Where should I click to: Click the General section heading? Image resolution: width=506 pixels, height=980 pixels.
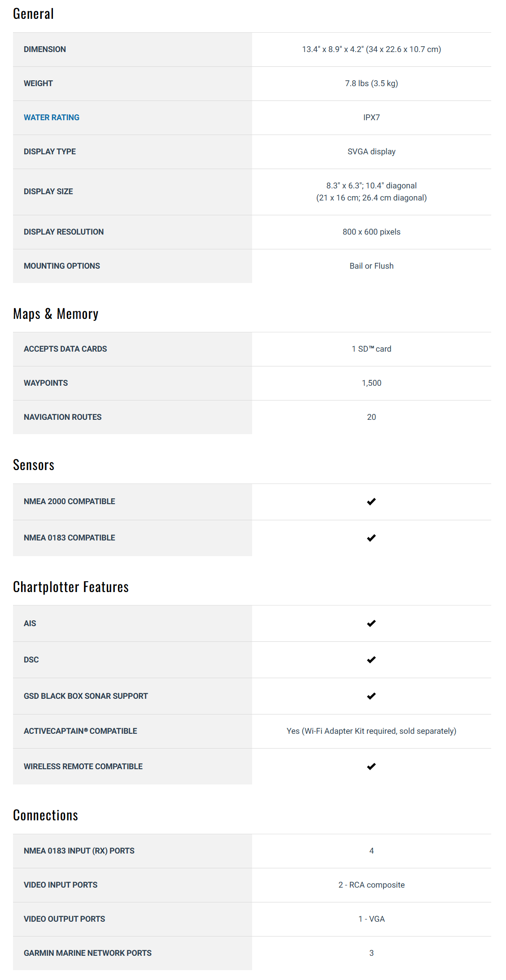coord(33,14)
